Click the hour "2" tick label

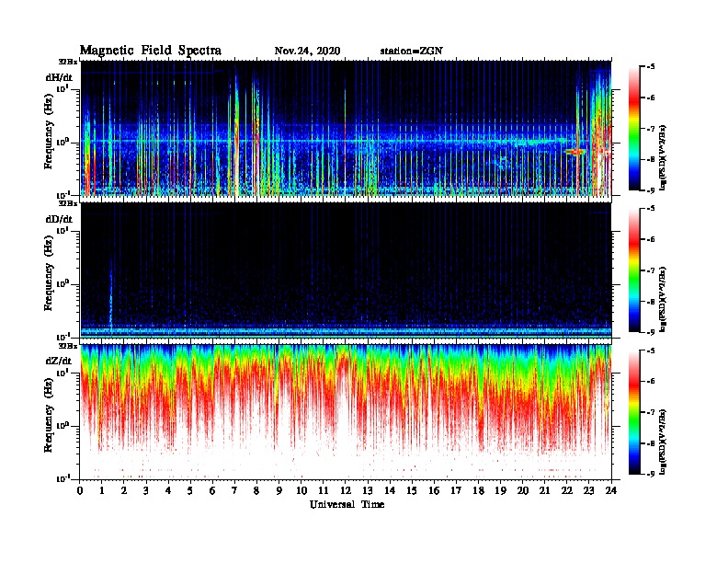point(124,491)
